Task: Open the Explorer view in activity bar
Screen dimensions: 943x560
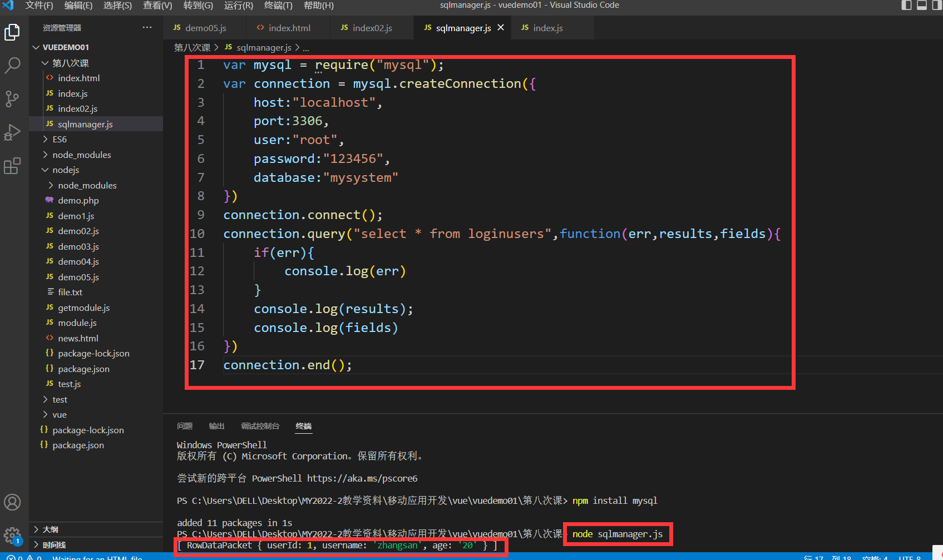Action: point(12,32)
